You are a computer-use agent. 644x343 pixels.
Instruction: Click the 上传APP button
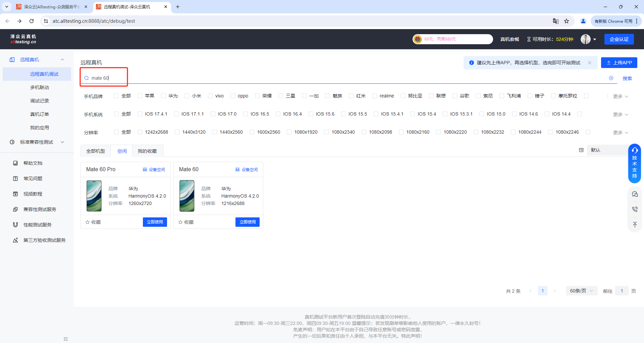[x=619, y=63]
